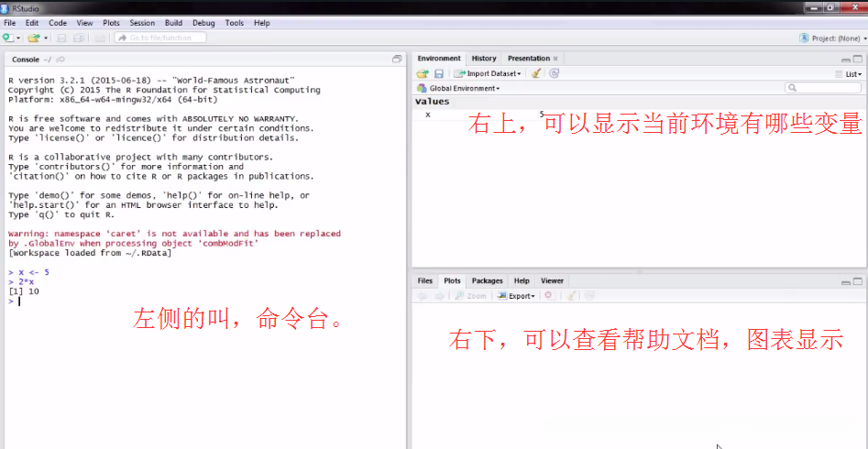Open the Project (None) dropdown
Image resolution: width=868 pixels, height=449 pixels.
[x=833, y=38]
